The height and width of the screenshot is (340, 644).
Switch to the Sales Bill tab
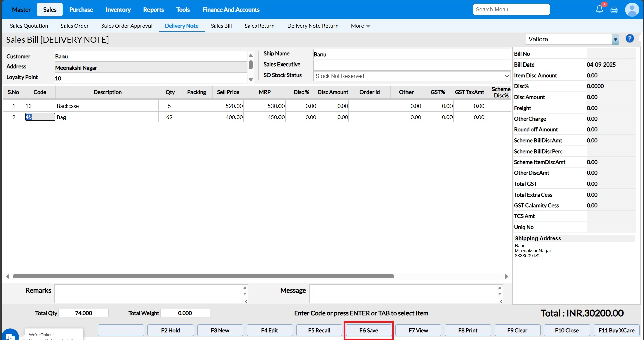[x=221, y=26]
